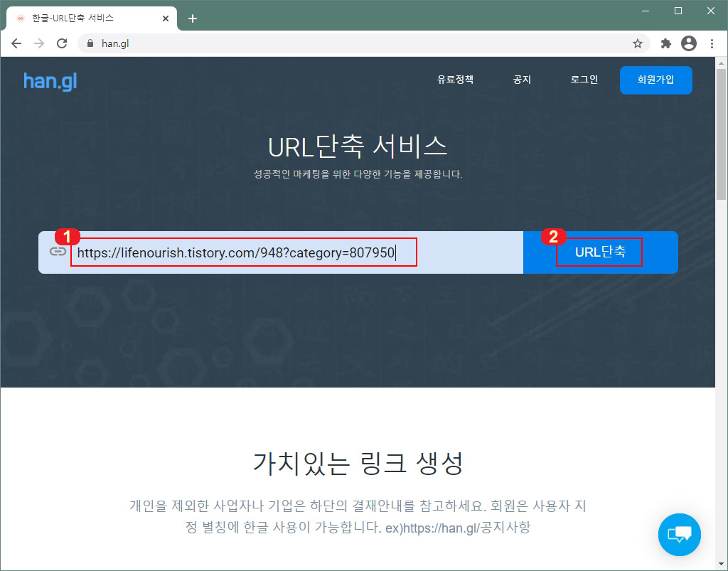This screenshot has width=728, height=571.
Task: Open the Chrome three-dot menu
Action: point(713,43)
